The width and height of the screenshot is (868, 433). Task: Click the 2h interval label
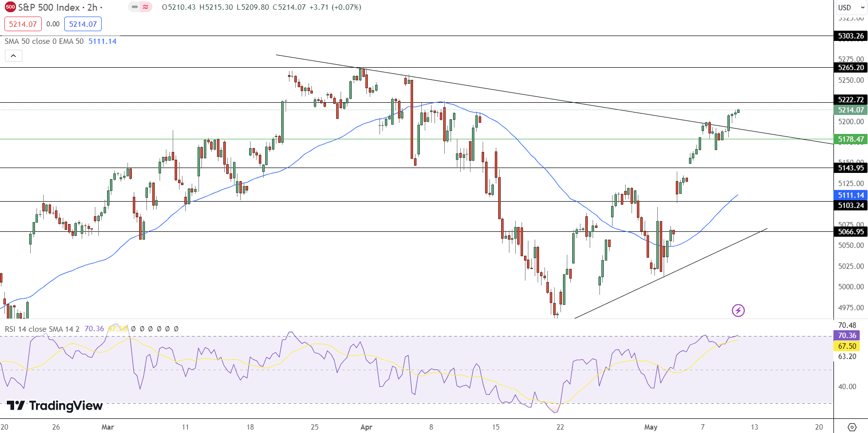click(92, 7)
